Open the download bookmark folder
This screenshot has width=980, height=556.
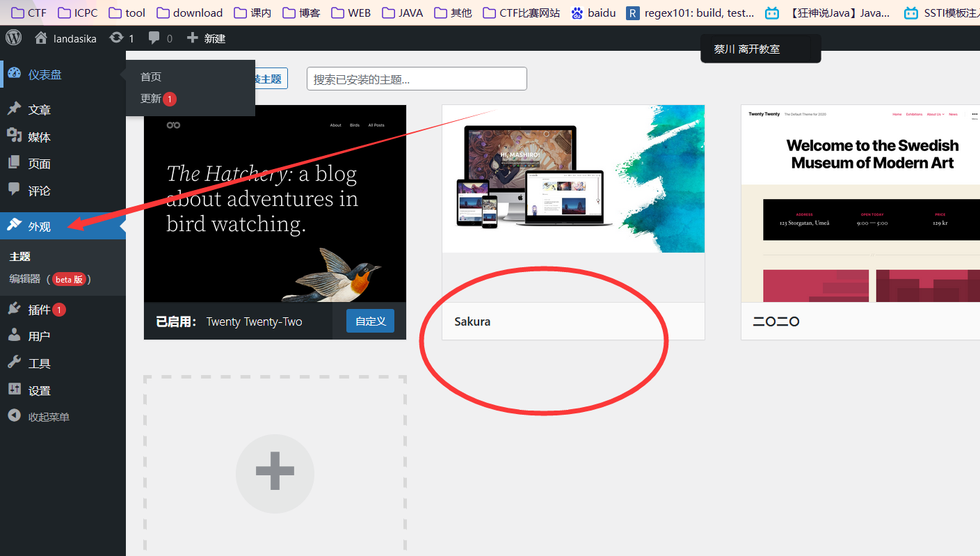[x=190, y=13]
